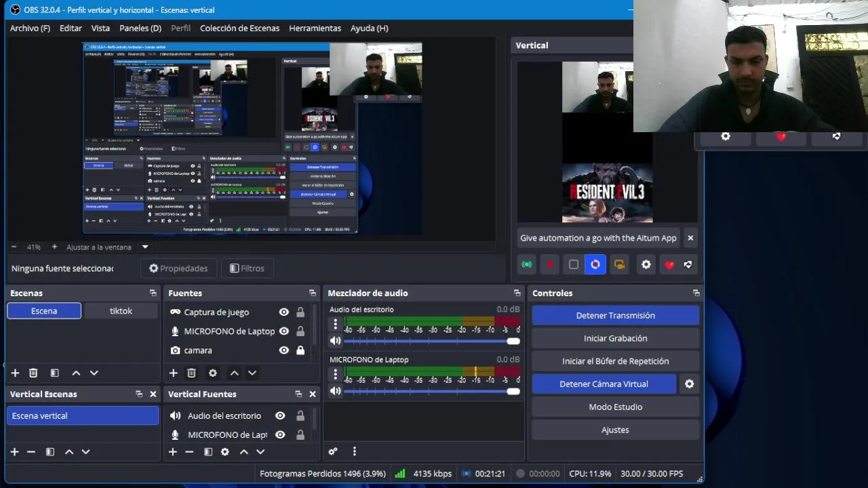Hide Audio del escritorio in Vertical Fuentes

pos(280,415)
